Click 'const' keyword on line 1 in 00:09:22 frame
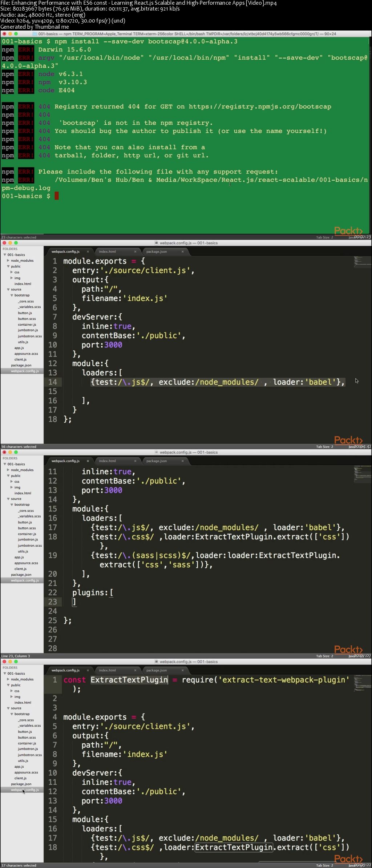Screen dimensions: 372x868 click(74, 680)
